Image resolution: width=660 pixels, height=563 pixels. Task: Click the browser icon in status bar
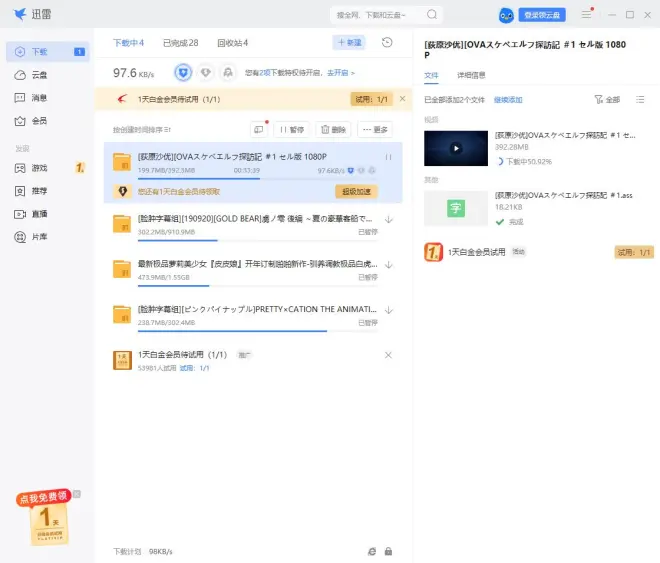pyautogui.click(x=372, y=551)
